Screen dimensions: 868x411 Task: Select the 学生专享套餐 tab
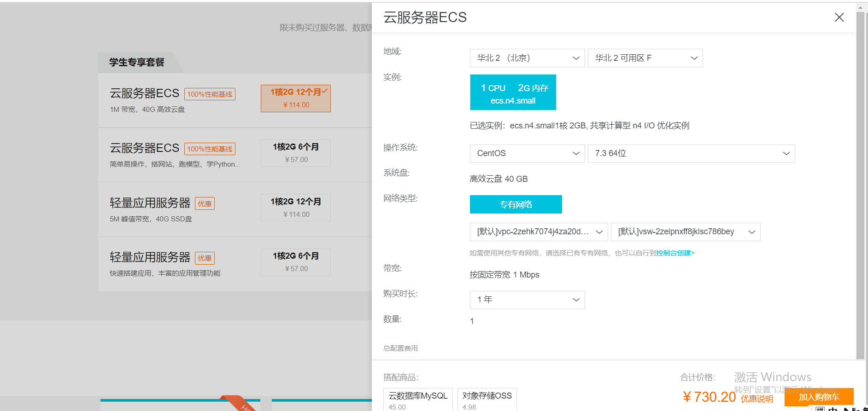coord(137,62)
